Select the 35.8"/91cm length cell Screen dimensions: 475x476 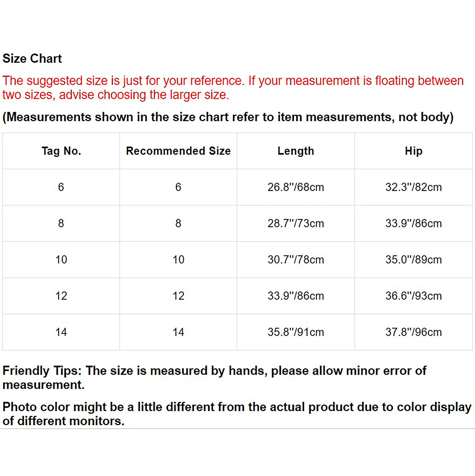click(296, 332)
